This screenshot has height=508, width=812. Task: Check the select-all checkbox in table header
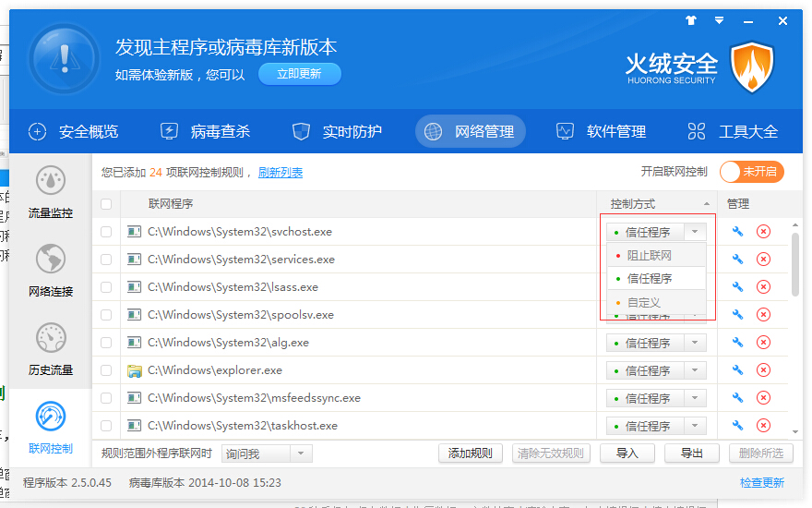(106, 204)
